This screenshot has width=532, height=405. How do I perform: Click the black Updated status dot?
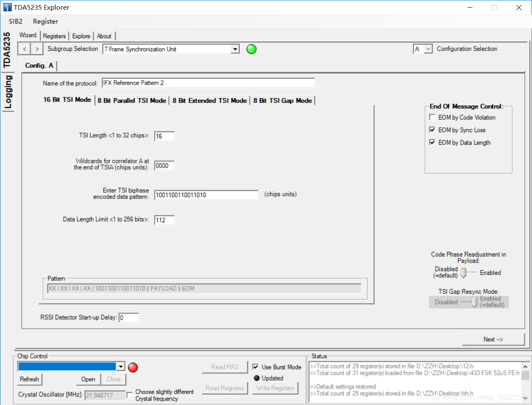pos(257,378)
